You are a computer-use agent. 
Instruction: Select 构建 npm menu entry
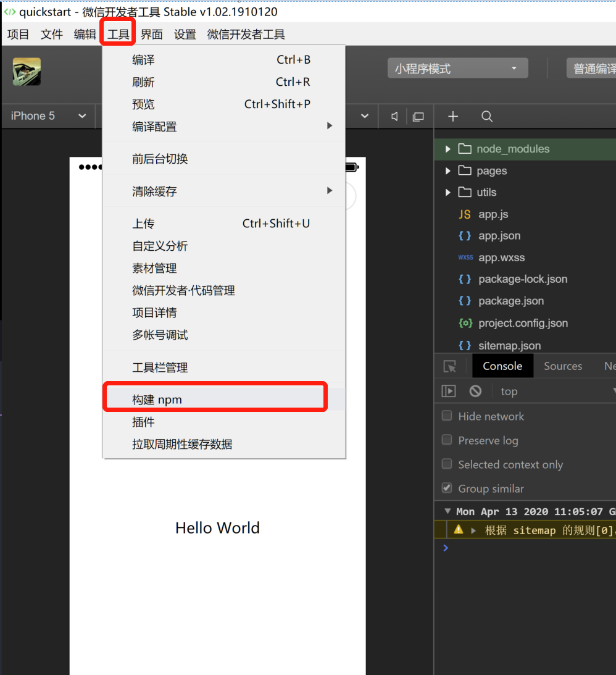(223, 400)
